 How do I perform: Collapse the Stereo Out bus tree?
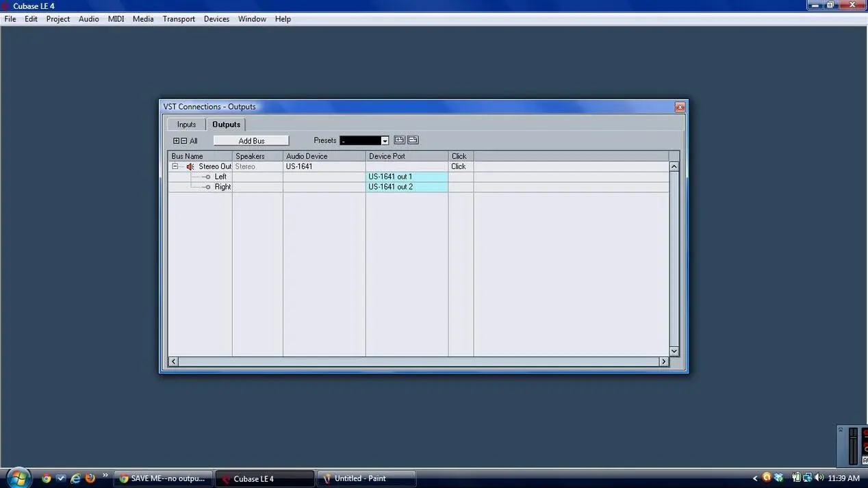pos(175,166)
